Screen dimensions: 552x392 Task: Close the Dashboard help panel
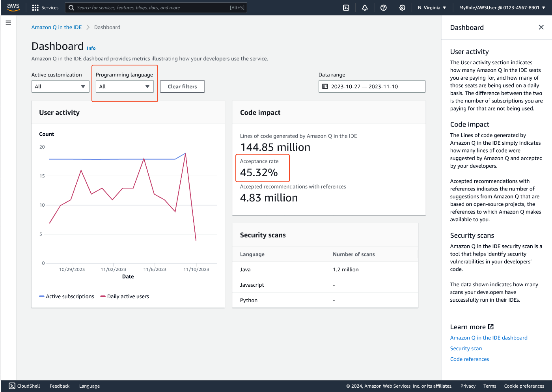tap(541, 27)
